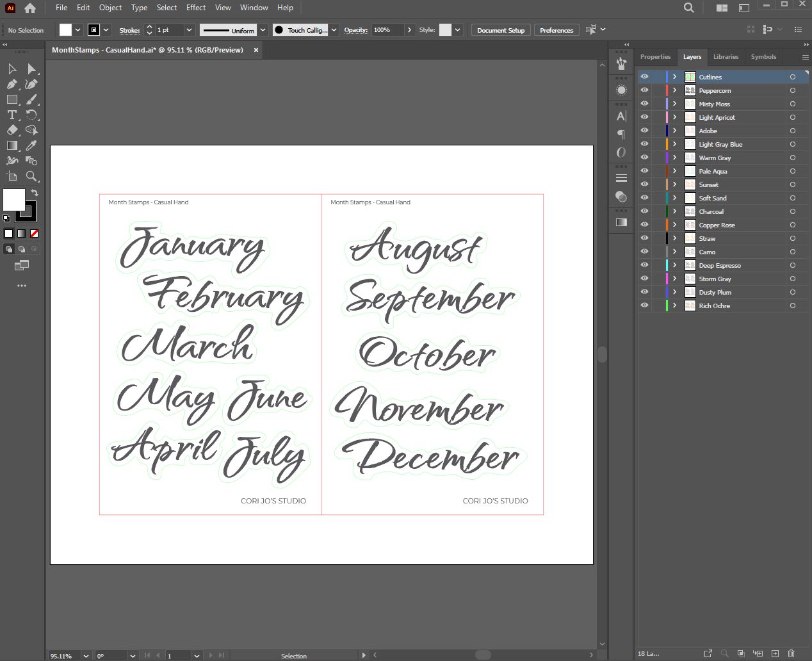Viewport: 812px width, 661px height.
Task: Expand the Copper Rose layer
Action: [x=674, y=225]
